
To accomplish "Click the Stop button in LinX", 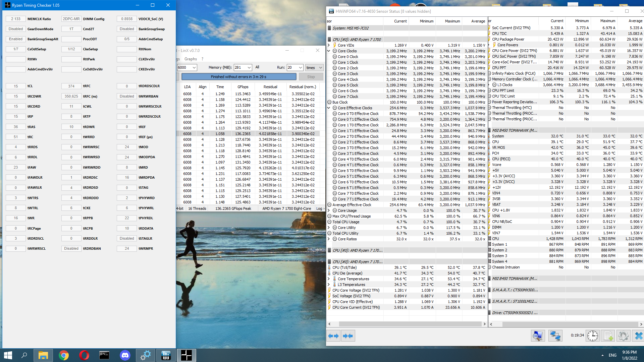I will click(311, 77).
